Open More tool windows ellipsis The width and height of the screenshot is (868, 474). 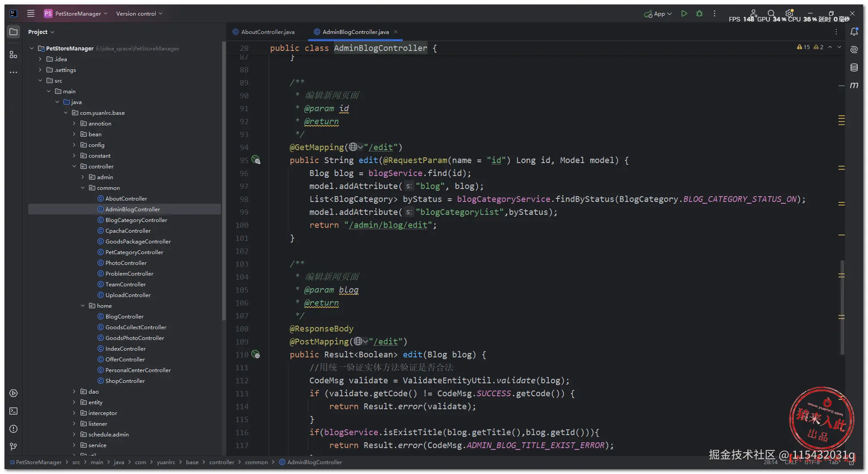point(13,72)
